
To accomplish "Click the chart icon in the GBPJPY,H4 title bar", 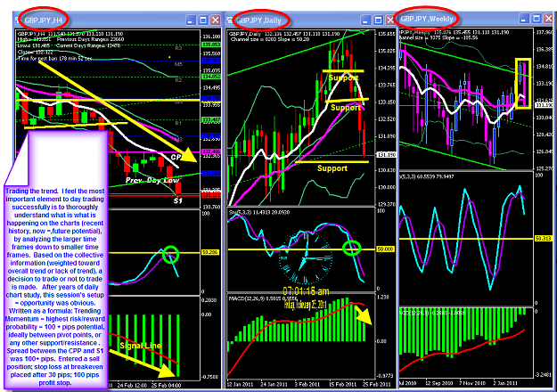I will tap(18, 20).
